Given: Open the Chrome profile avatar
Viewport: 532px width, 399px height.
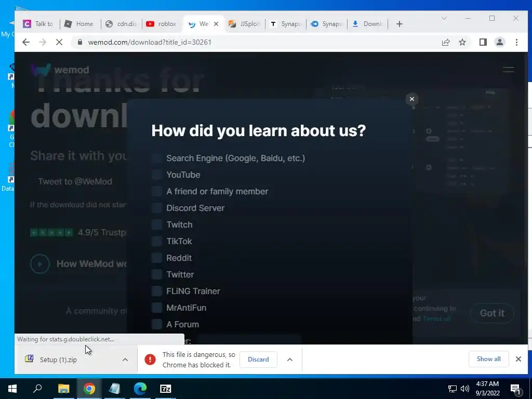Looking at the screenshot, I should point(499,42).
